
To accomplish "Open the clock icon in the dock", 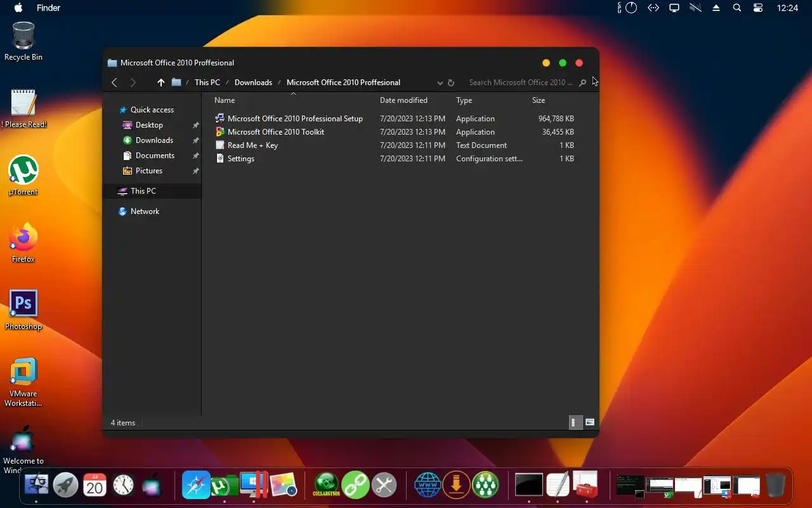I will click(124, 486).
